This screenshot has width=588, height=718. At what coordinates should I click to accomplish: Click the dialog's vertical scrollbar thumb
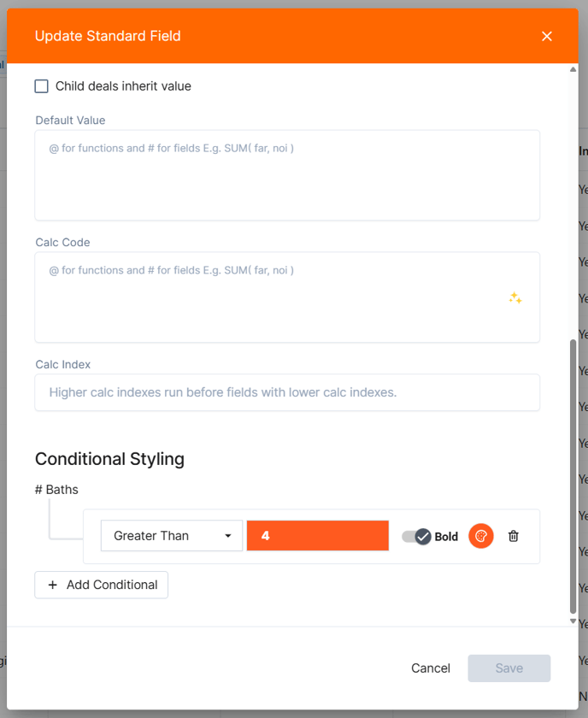click(573, 476)
